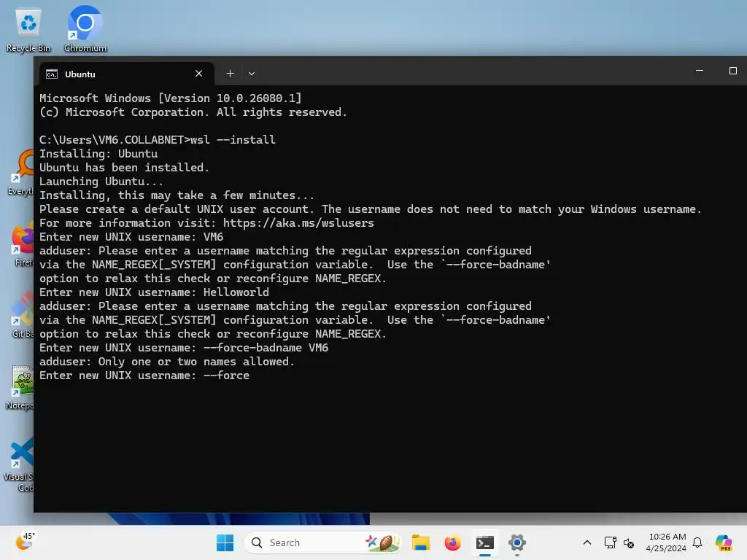Open a new terminal tab with plus button
The image size is (747, 560).
coord(230,74)
